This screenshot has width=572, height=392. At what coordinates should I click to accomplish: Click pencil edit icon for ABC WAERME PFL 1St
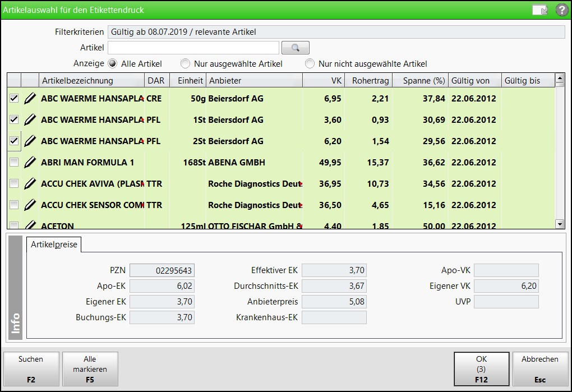30,119
